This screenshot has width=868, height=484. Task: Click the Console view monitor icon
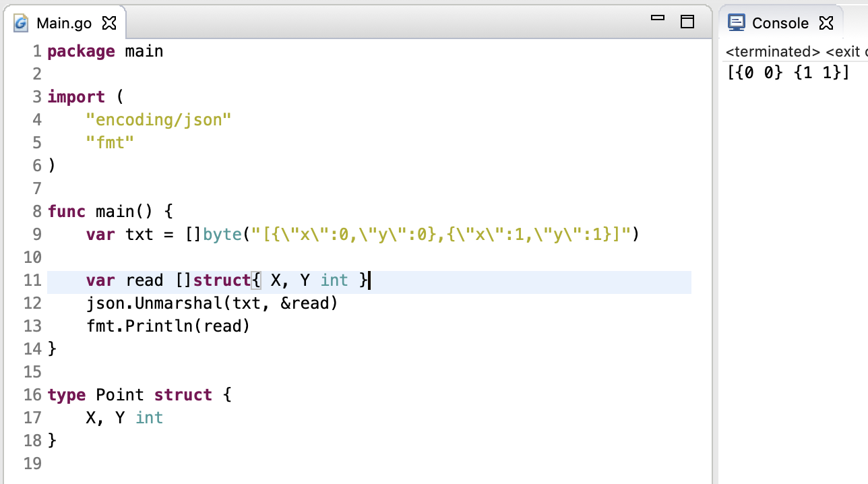tap(737, 23)
